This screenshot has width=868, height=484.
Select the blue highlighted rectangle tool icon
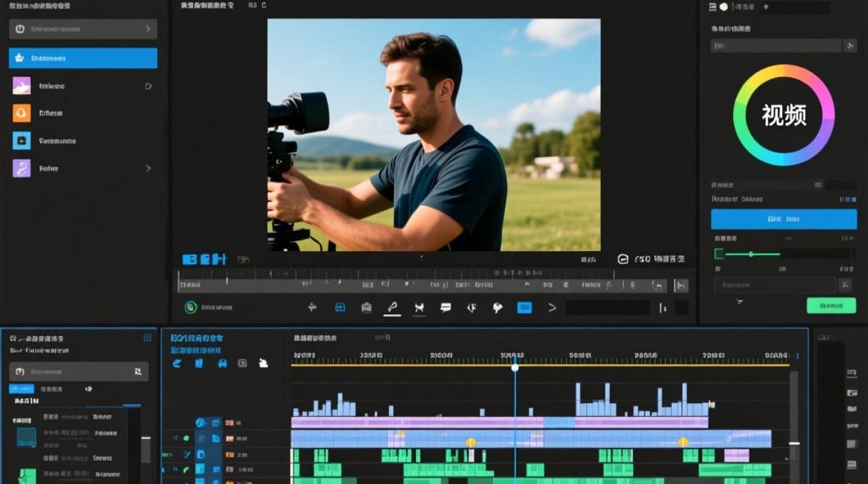(x=524, y=308)
